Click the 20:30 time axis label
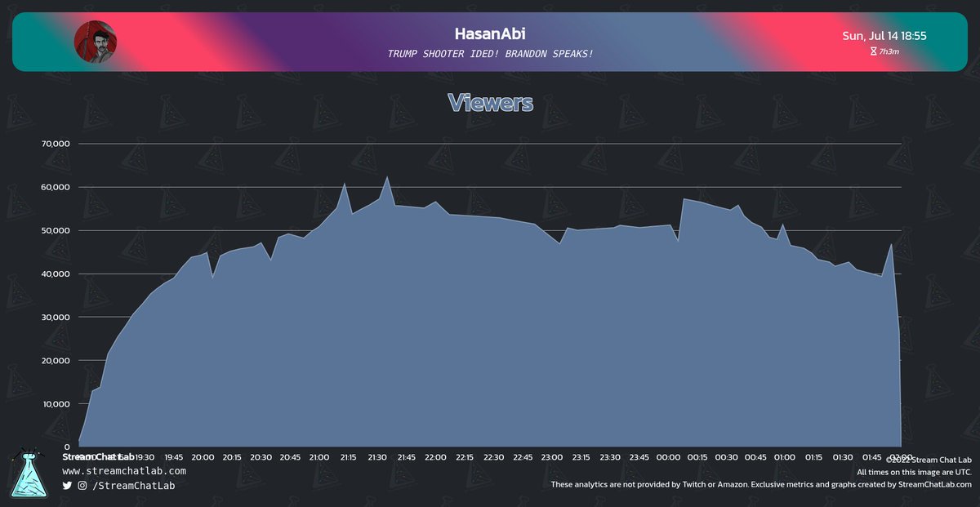The width and height of the screenshot is (980, 507). pyautogui.click(x=261, y=457)
